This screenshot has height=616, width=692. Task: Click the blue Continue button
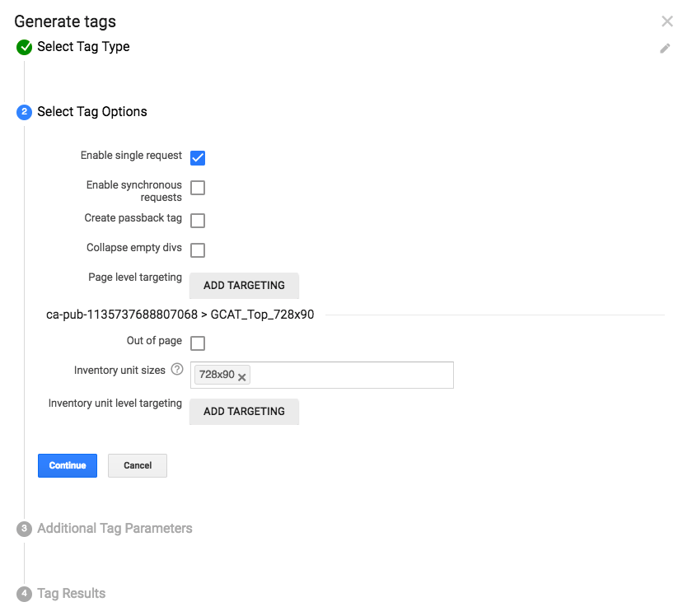(x=68, y=465)
